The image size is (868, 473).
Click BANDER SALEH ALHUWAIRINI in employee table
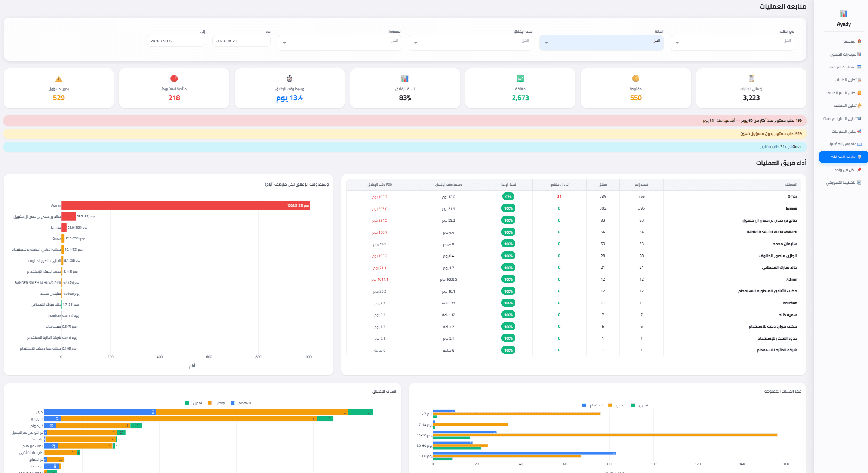[x=772, y=232]
